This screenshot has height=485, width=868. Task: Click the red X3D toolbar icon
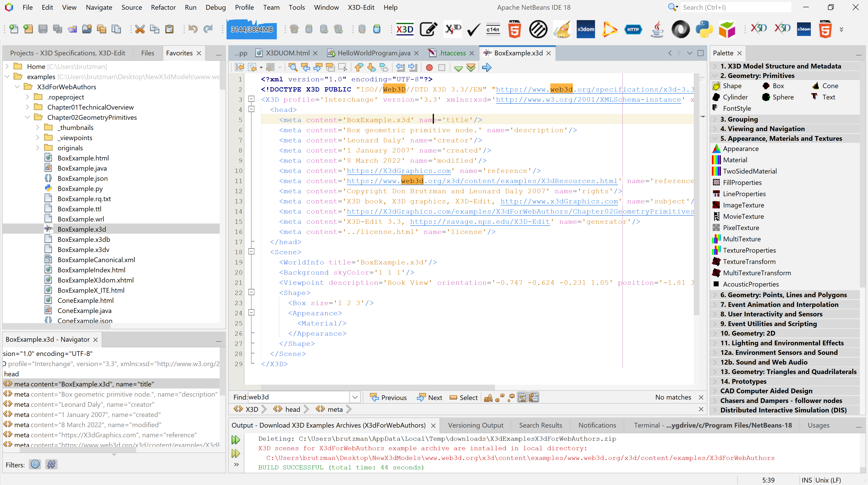[x=405, y=29]
